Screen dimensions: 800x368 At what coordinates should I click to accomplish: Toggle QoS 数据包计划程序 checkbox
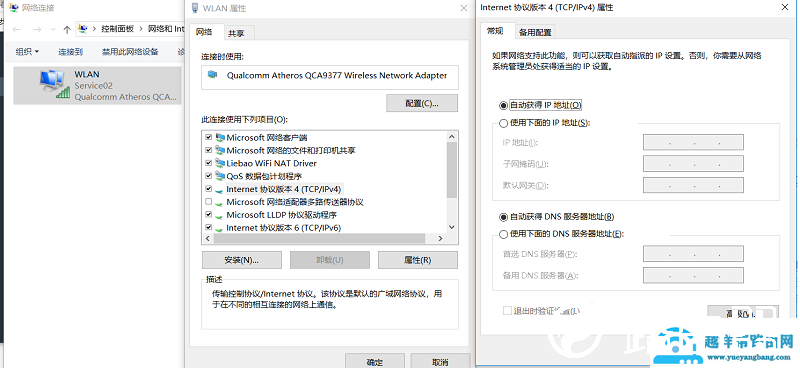(208, 176)
